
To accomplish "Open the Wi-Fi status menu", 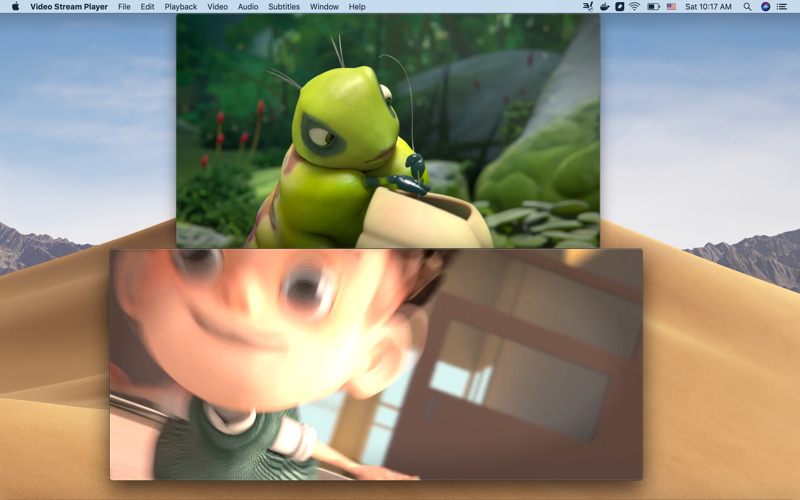I will tap(634, 7).
